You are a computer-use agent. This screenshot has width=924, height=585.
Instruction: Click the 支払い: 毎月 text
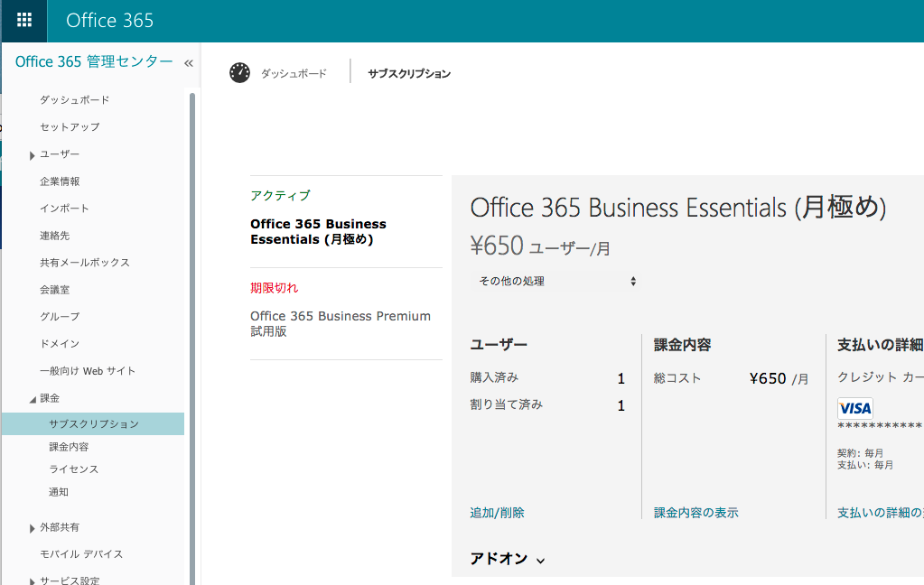pos(865,465)
